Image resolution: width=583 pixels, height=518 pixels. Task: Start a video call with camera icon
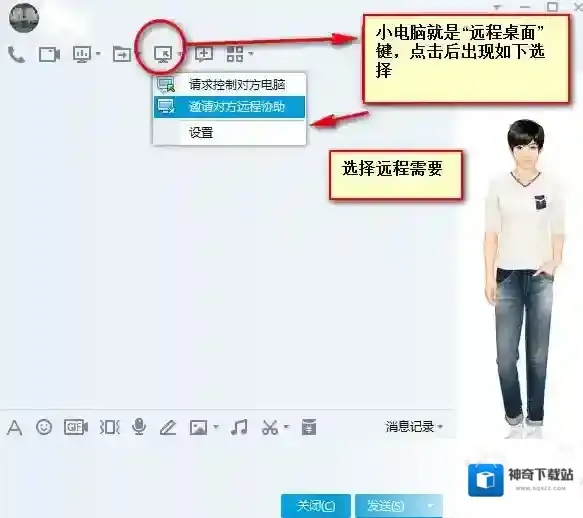click(49, 55)
